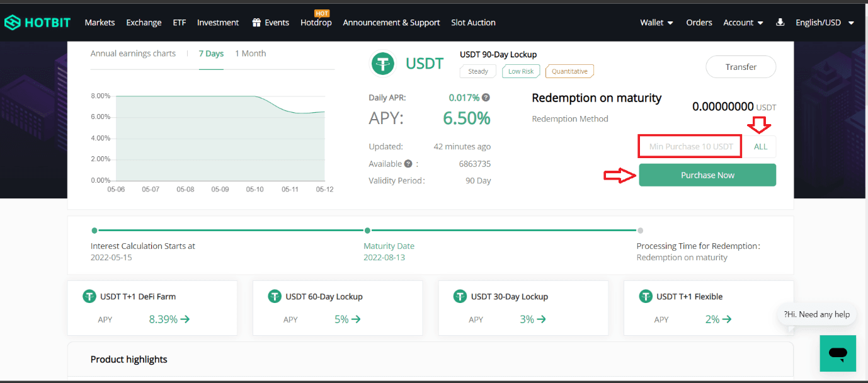The image size is (868, 383).
Task: Click the Product highlights heading
Action: (x=129, y=360)
